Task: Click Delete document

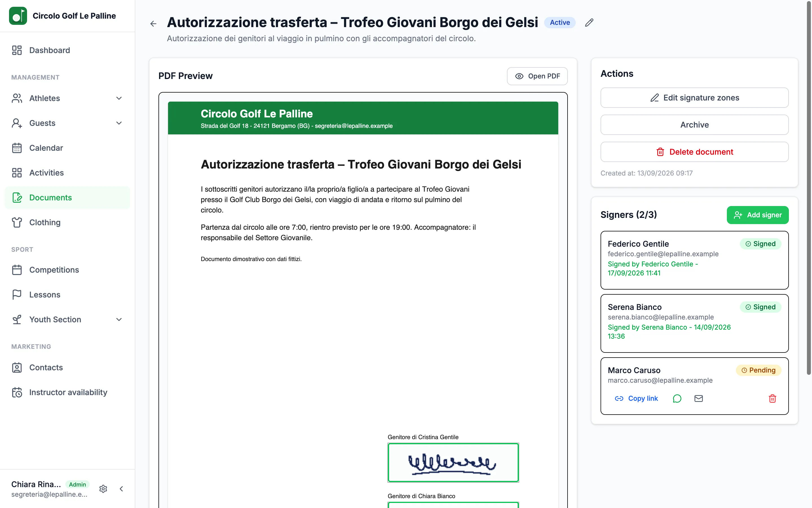Action: pyautogui.click(x=694, y=152)
